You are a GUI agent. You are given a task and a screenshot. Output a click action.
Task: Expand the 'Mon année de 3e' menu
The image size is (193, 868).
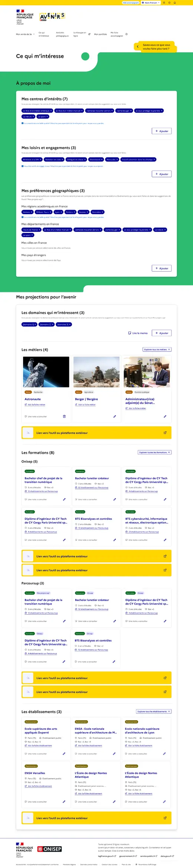tap(25, 34)
